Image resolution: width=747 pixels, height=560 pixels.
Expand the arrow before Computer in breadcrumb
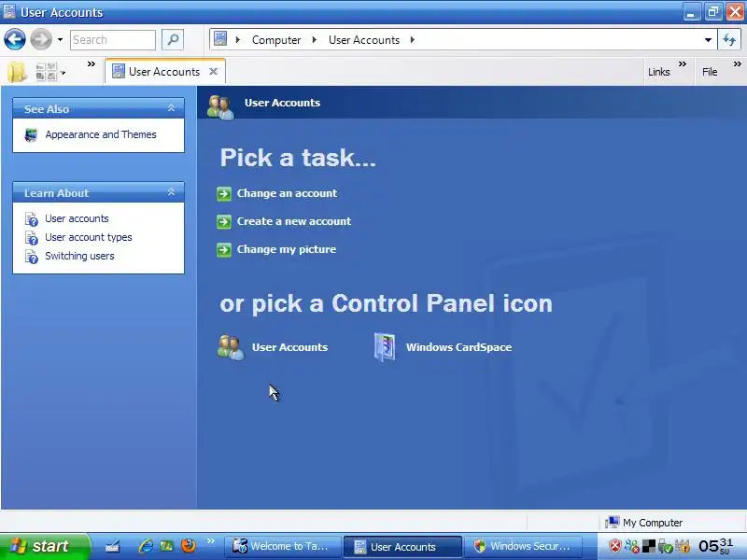(238, 39)
